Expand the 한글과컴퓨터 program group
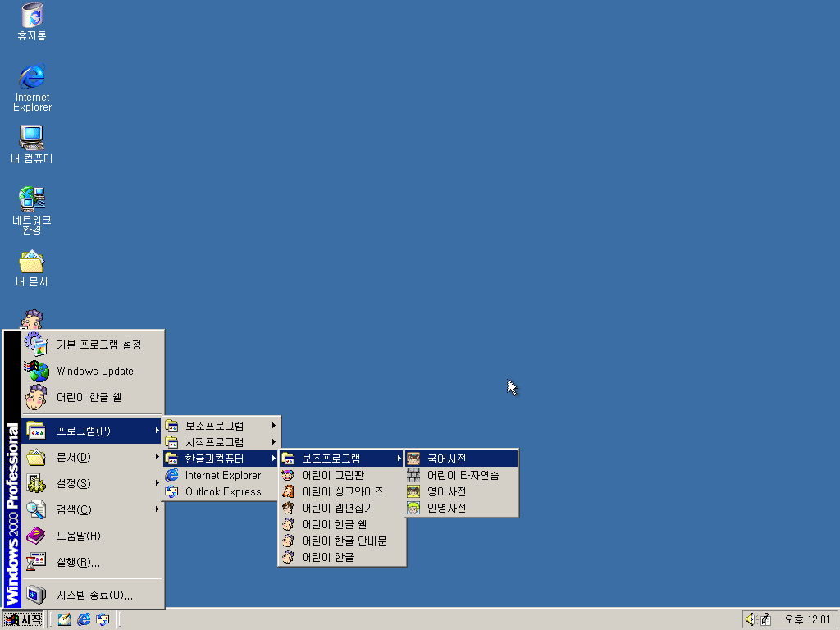 click(221, 459)
